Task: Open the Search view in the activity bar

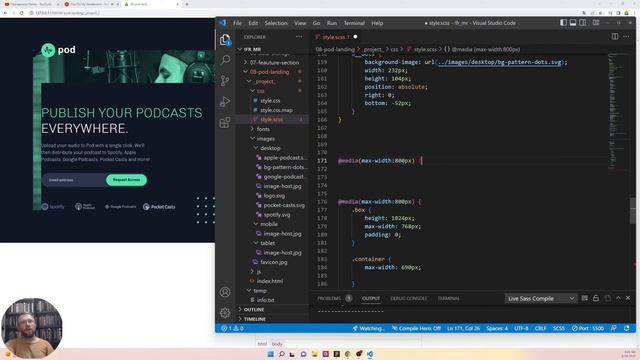Action: pos(225,60)
